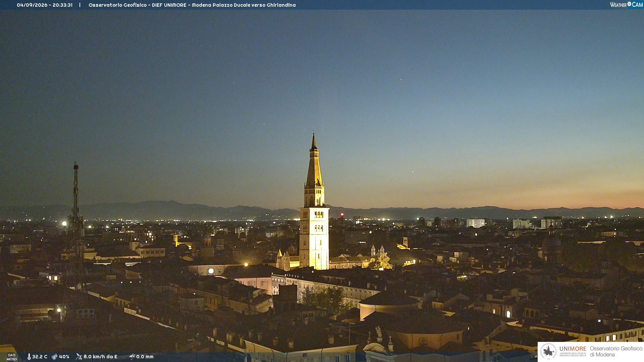Click the thermometer temperature icon
Image resolution: width=644 pixels, height=362 pixels.
[29, 357]
